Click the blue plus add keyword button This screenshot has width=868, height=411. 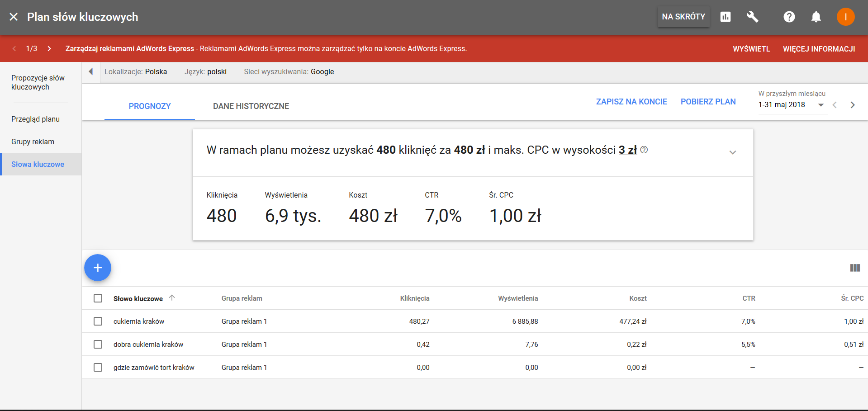(x=98, y=268)
